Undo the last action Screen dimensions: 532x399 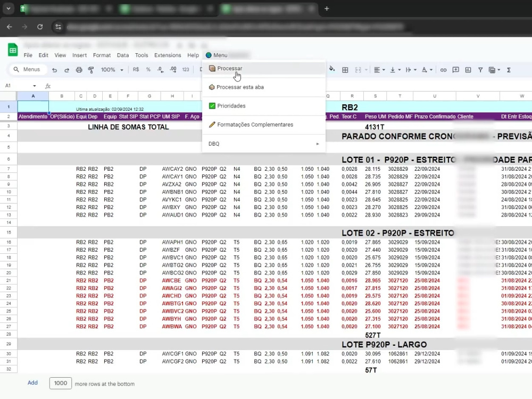click(x=54, y=70)
